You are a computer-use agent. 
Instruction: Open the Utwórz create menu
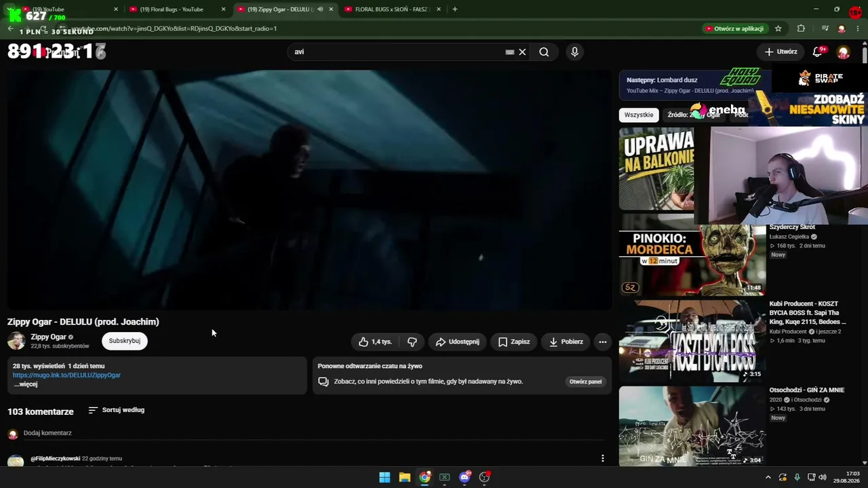[781, 52]
